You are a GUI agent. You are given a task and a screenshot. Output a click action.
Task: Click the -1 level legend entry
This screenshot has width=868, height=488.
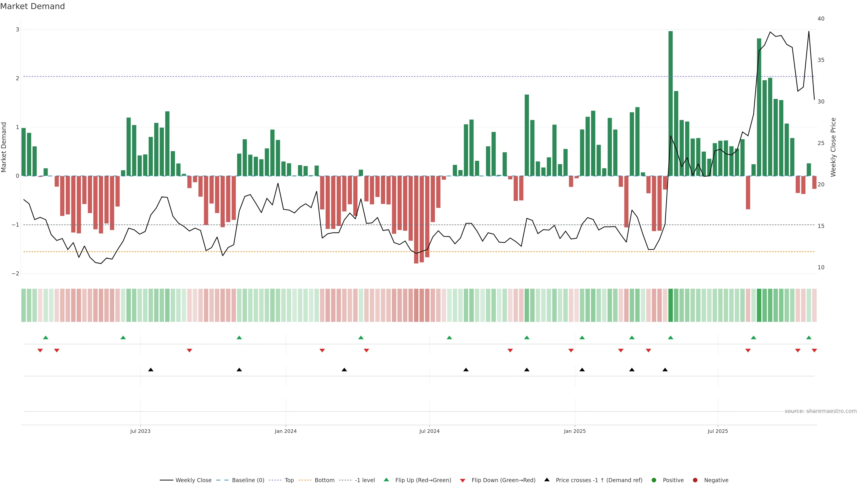(x=365, y=480)
